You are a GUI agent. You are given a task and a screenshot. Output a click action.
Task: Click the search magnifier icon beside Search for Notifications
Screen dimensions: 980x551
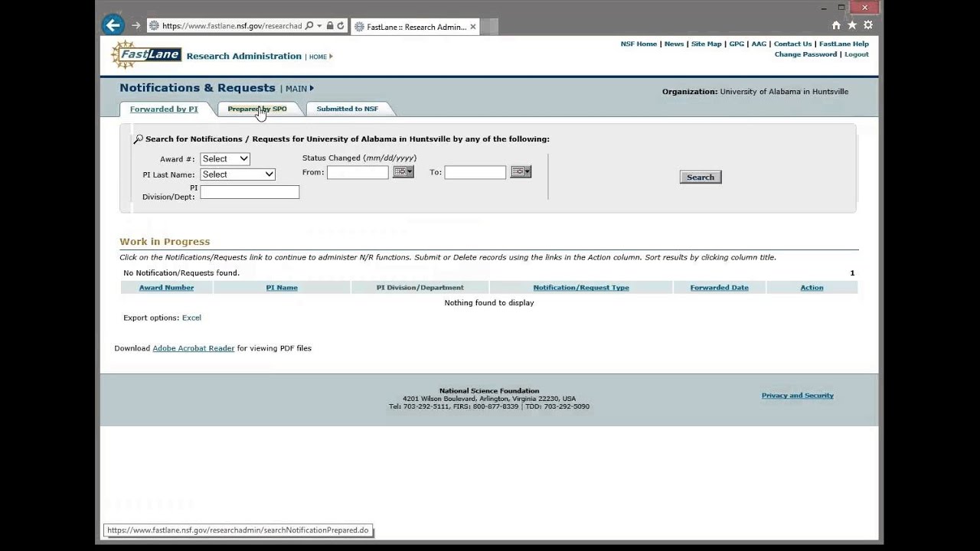[138, 139]
